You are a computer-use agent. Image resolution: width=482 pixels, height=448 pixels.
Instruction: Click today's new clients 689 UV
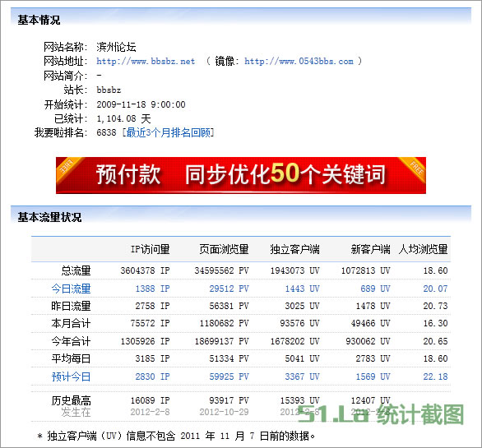(x=375, y=289)
